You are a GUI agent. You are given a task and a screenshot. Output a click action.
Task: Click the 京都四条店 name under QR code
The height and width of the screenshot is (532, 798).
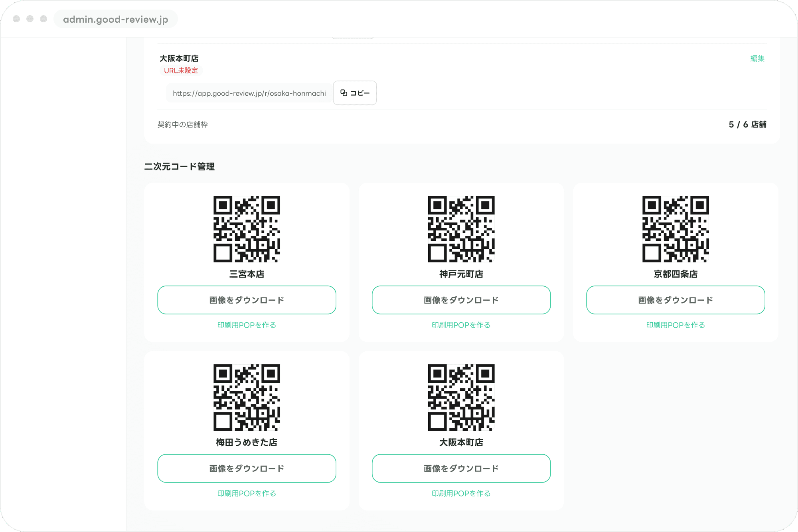tap(676, 274)
